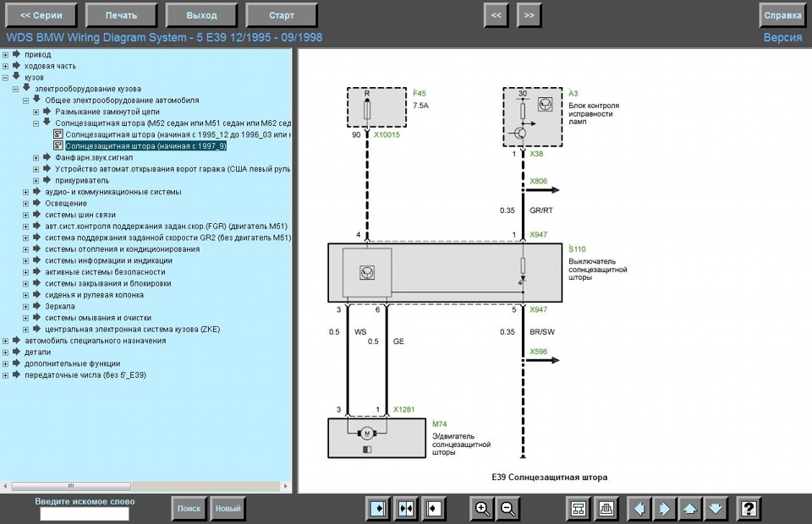Pan the diagram down with the arrow icon
Screen dimensions: 812x524
[716, 509]
